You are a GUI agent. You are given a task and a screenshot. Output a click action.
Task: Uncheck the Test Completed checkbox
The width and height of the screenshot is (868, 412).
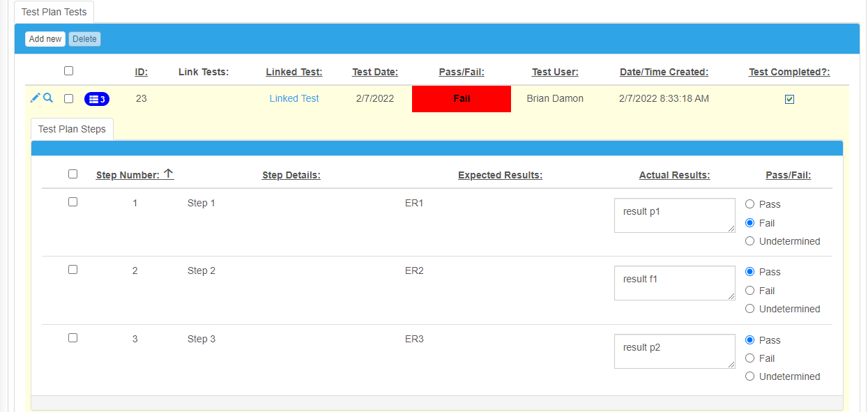(789, 99)
